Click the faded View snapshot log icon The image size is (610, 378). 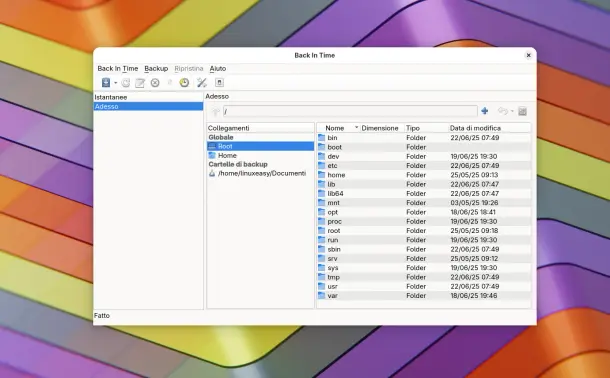tap(170, 82)
